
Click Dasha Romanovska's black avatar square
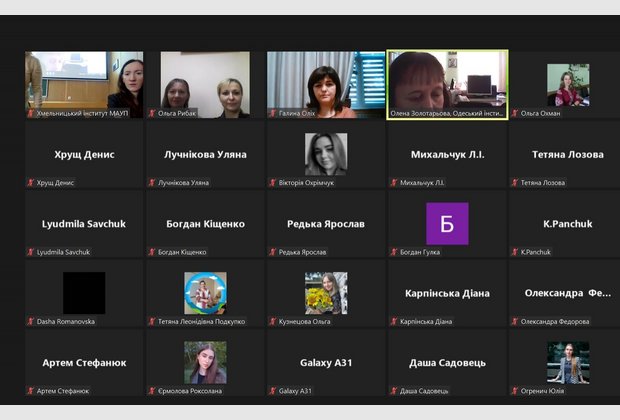point(84,293)
